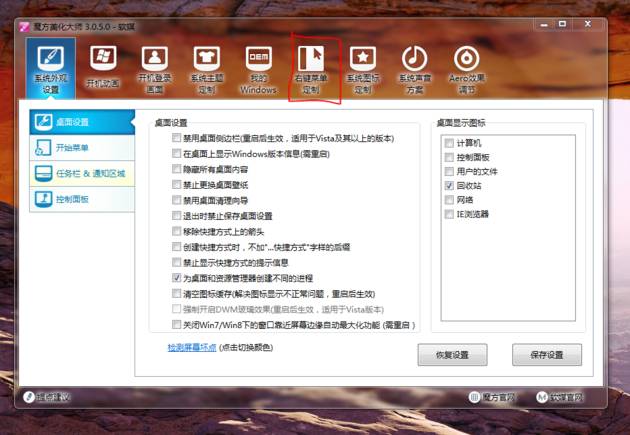Click 保存设置 button
This screenshot has height=435, width=630.
(547, 355)
